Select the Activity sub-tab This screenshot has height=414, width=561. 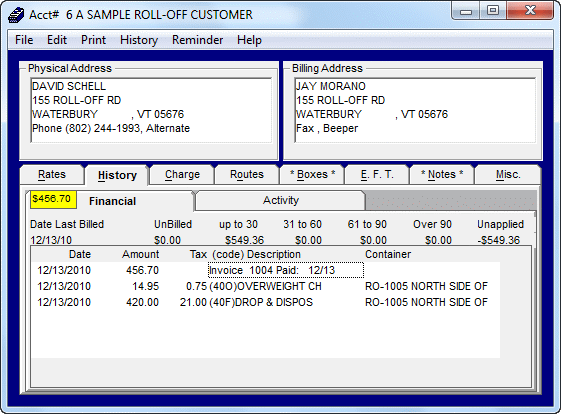click(280, 200)
